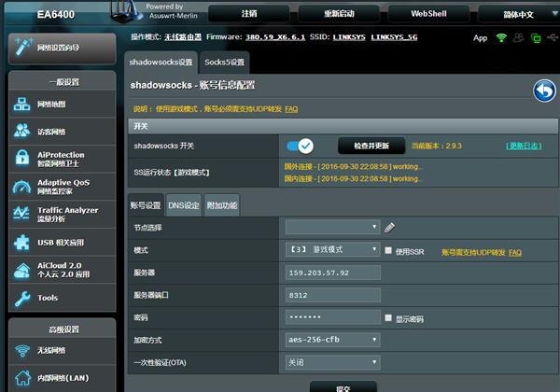Click the 提交 submit button at bottom

[x=343, y=387]
